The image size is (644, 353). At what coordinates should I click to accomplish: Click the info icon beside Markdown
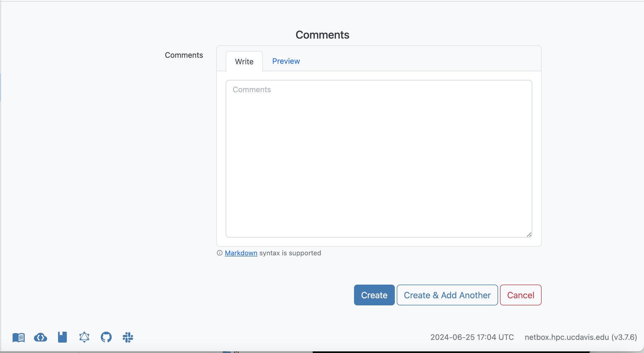click(x=220, y=253)
